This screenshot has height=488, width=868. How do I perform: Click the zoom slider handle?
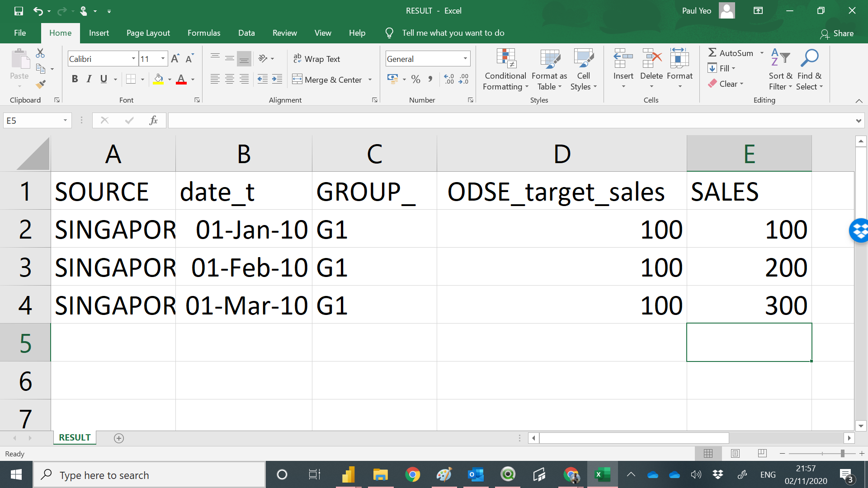(843, 453)
